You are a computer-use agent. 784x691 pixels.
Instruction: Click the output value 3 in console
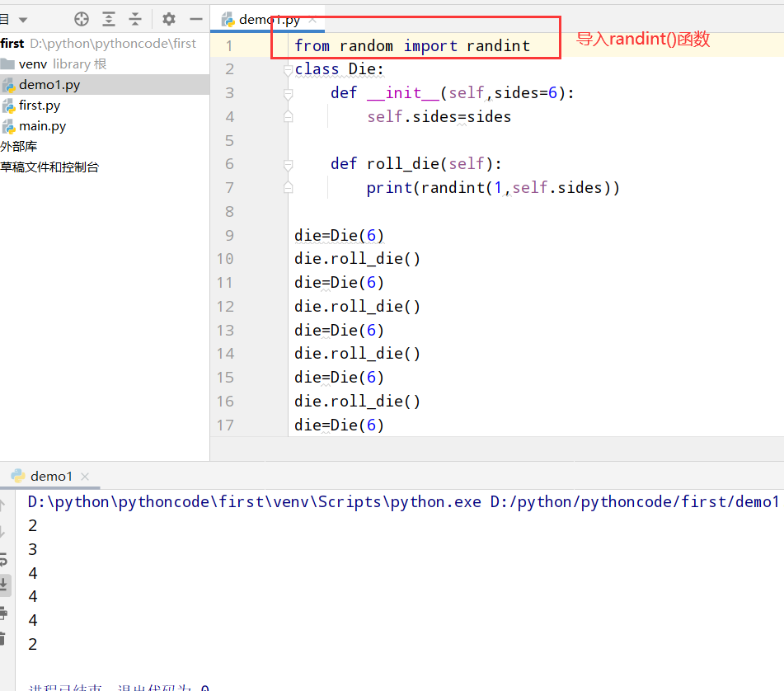[32, 549]
